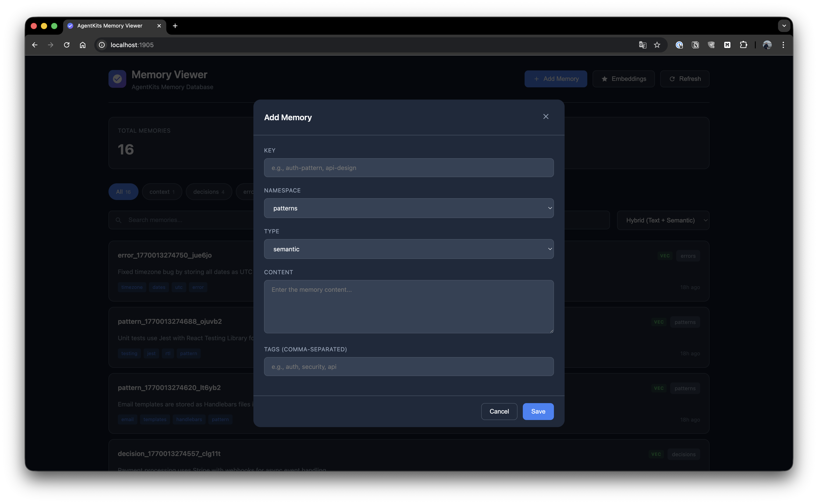Screen dimensions: 818x504
Task: Select the All 16 filter tab
Action: (x=123, y=192)
